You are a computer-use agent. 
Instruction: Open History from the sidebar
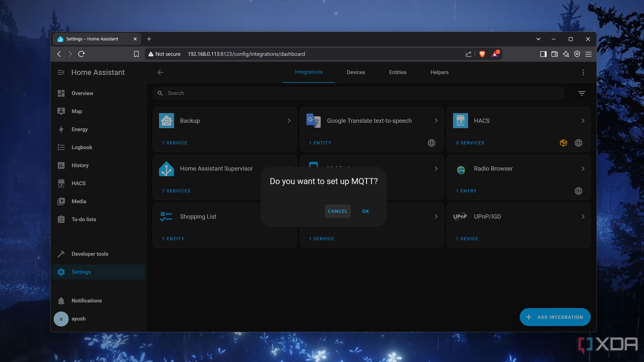point(98,165)
